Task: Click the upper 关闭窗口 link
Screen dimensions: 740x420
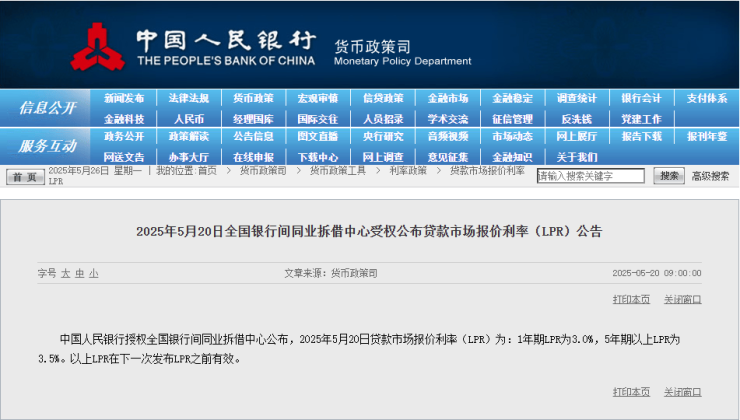Action: point(682,299)
